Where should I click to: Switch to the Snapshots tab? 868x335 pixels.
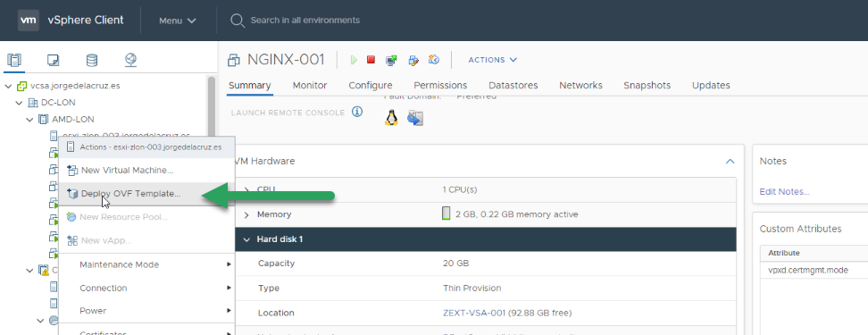coord(647,85)
